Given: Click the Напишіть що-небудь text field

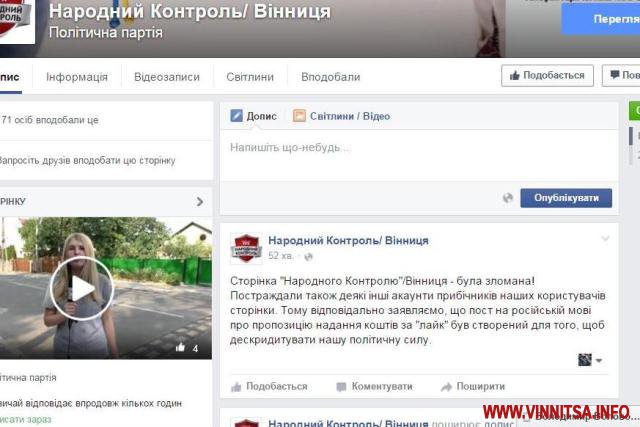Looking at the screenshot, I should tap(419, 155).
